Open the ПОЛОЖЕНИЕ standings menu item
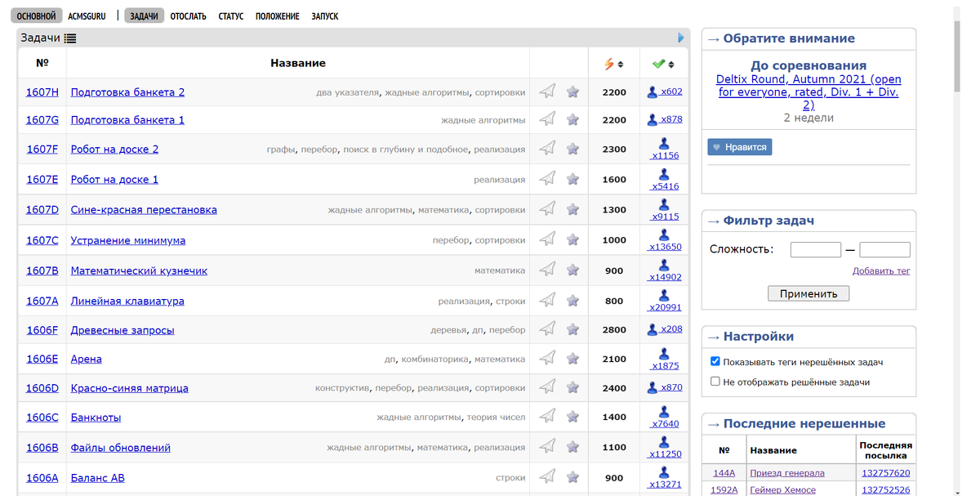The height and width of the screenshot is (496, 980). click(277, 16)
